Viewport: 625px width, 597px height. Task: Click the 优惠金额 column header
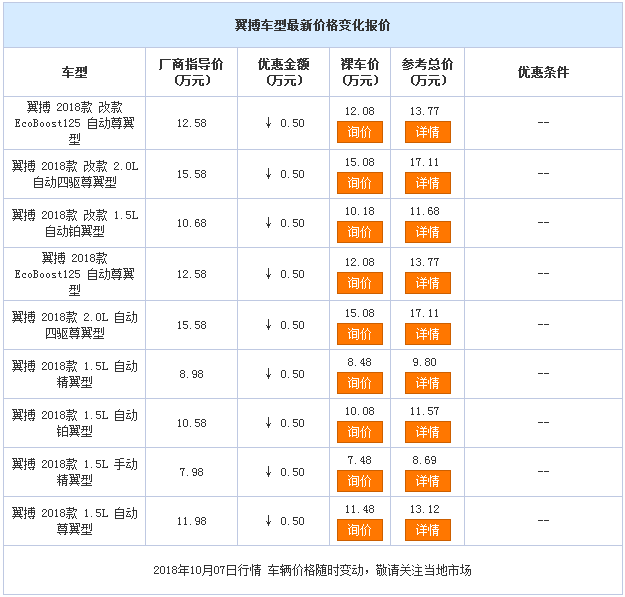pos(283,72)
